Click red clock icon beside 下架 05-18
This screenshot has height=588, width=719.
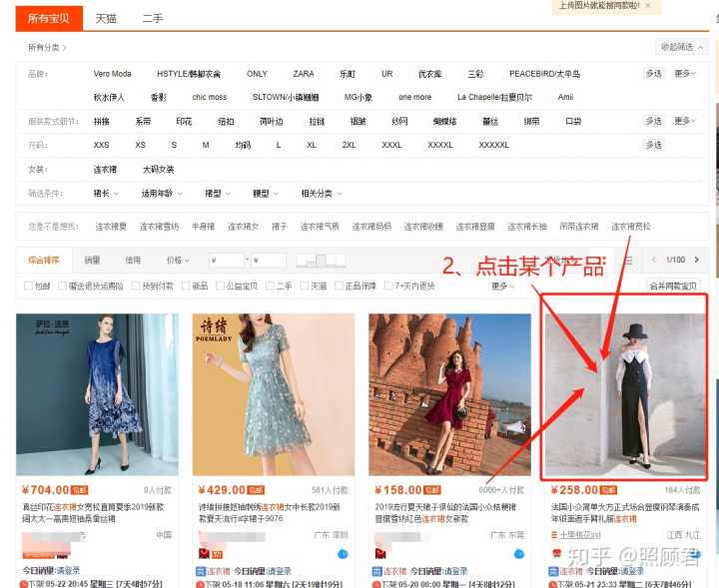pyautogui.click(x=200, y=584)
